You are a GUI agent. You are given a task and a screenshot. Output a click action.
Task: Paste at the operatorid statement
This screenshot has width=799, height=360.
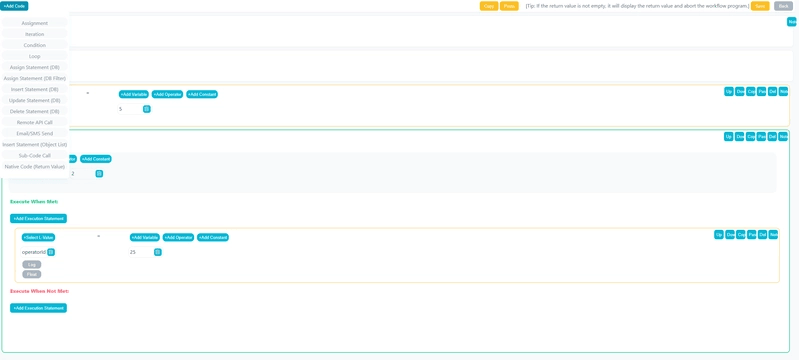pos(752,235)
